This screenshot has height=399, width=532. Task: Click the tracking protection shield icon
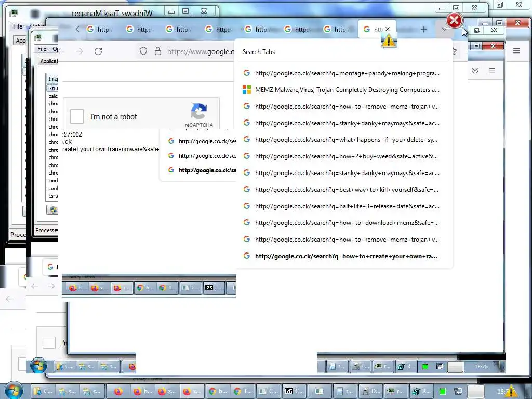pyautogui.click(x=143, y=51)
